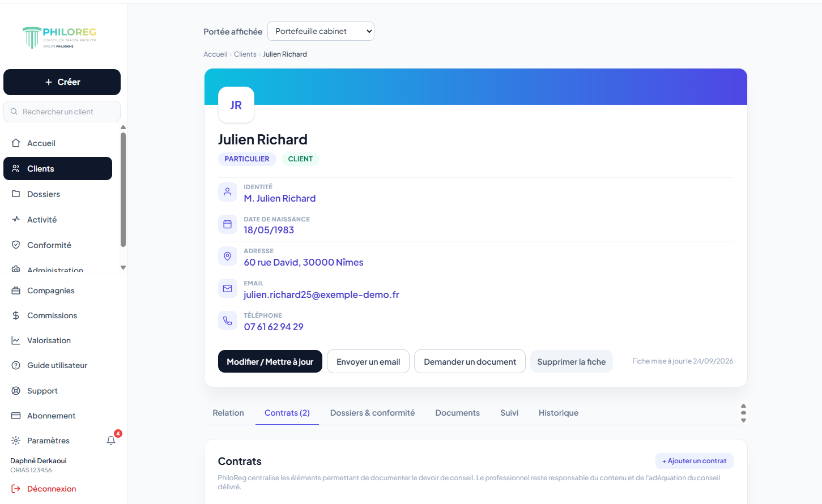
Task: Open the Portée affichée dropdown
Action: pos(321,31)
